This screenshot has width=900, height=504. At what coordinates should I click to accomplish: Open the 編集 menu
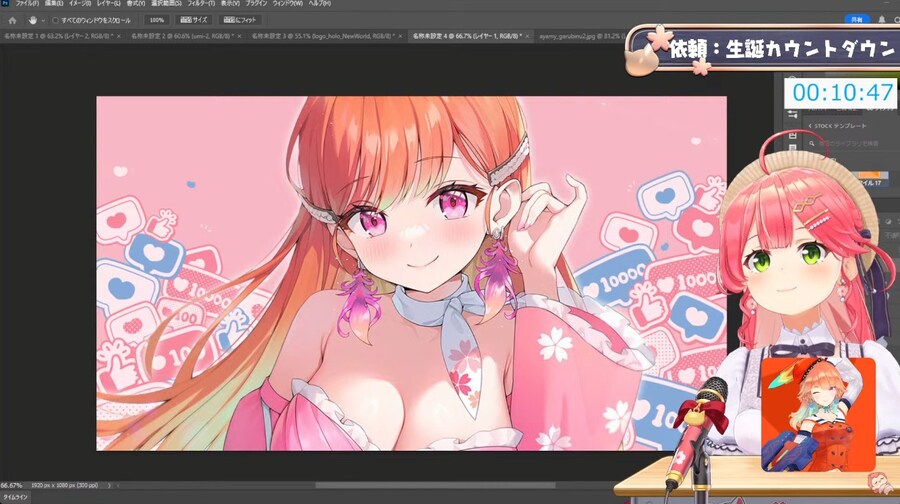tap(54, 3)
